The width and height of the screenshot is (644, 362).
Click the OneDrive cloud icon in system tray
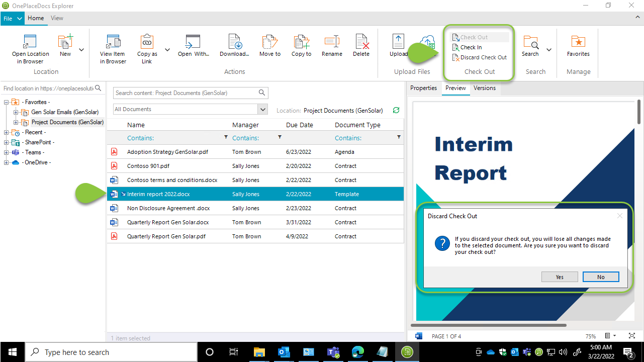[491, 352]
